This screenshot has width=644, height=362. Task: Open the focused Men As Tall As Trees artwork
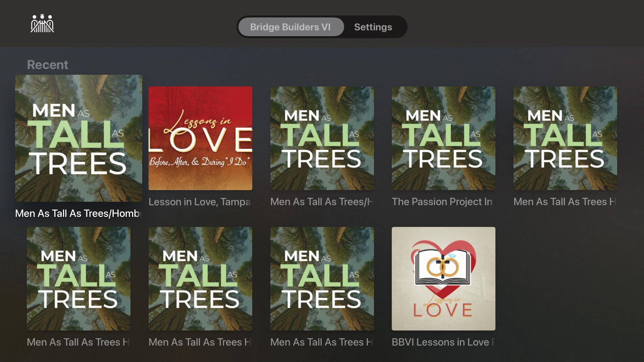coord(78,138)
